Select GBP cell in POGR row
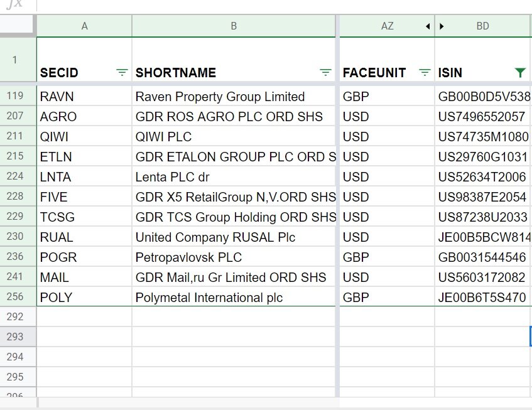This screenshot has width=532, height=410. click(x=387, y=257)
